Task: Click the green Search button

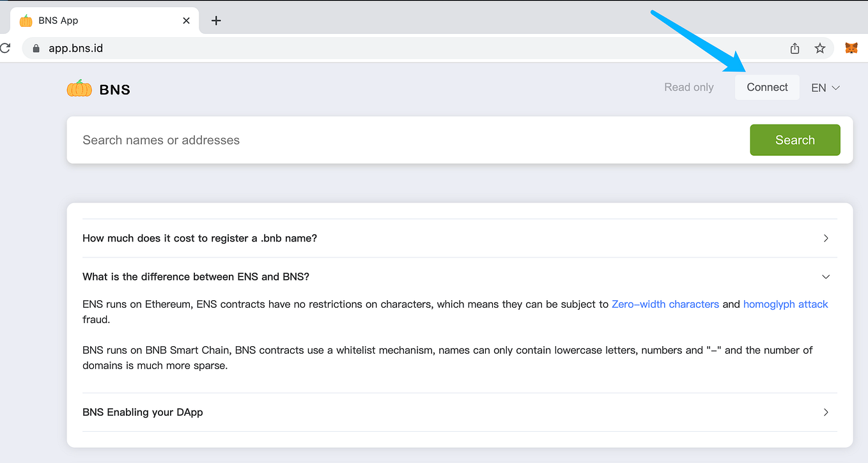Action: pyautogui.click(x=794, y=140)
